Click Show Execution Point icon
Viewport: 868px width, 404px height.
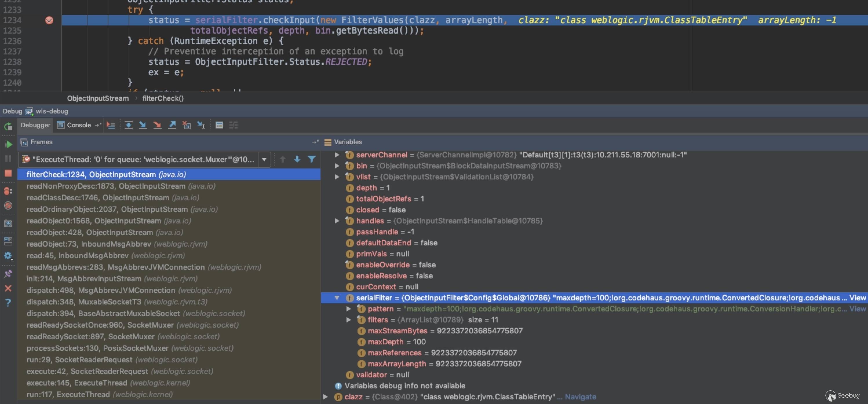(110, 125)
